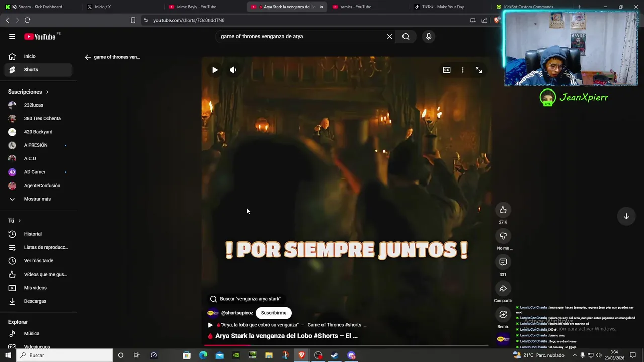Open Inicio in the sidebar
Image resolution: width=644 pixels, height=362 pixels.
(x=38, y=56)
